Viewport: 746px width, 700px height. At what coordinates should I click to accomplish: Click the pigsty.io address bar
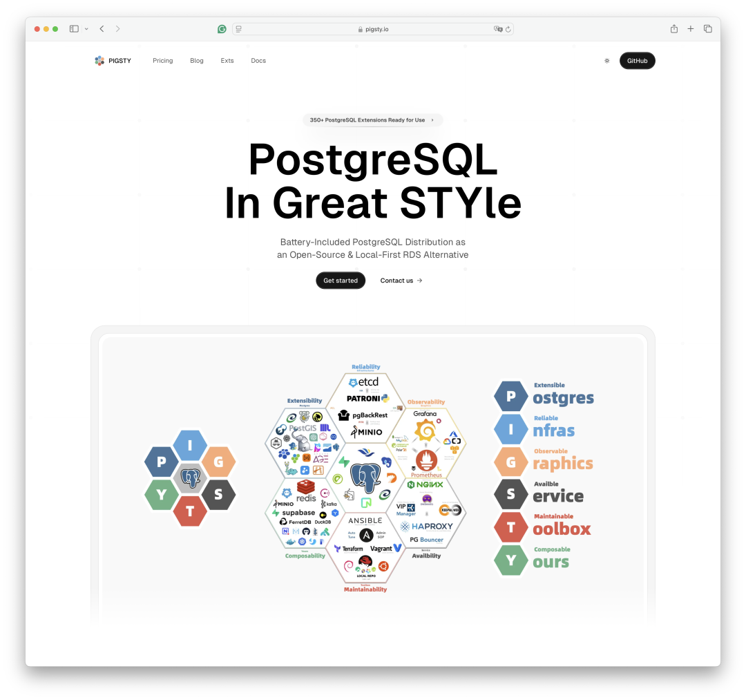pyautogui.click(x=373, y=29)
